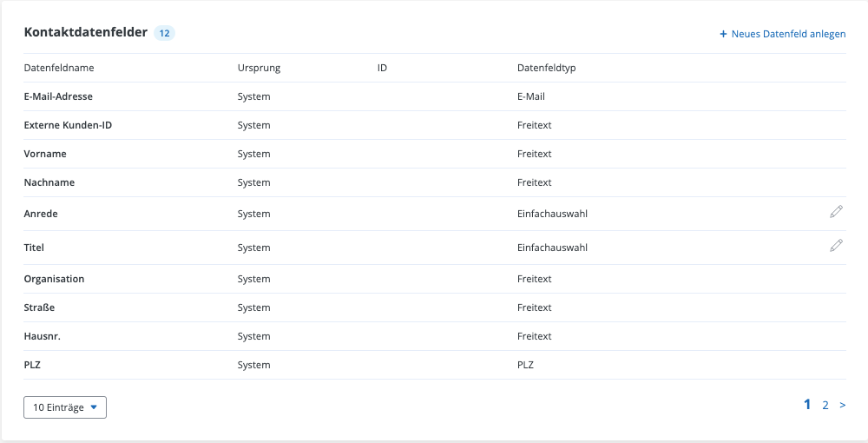This screenshot has height=443, width=868.
Task: Click the next page arrow
Action: pyautogui.click(x=843, y=405)
